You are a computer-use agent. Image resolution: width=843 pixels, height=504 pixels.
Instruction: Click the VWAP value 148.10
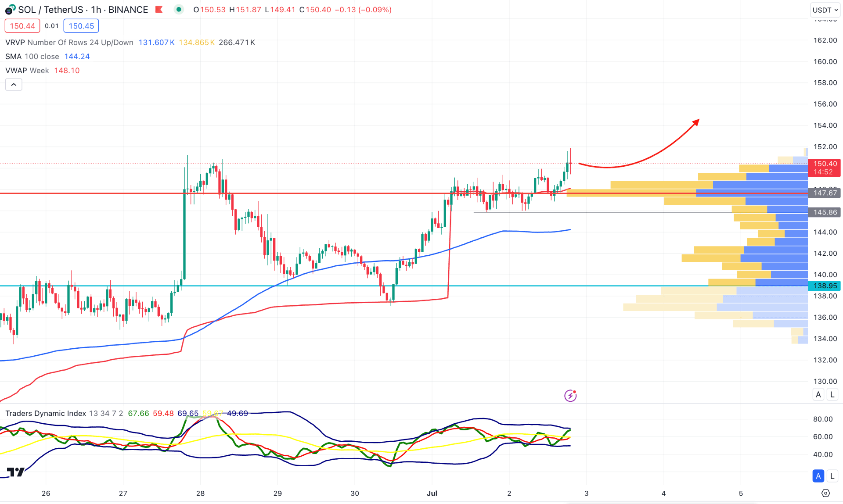pos(67,71)
